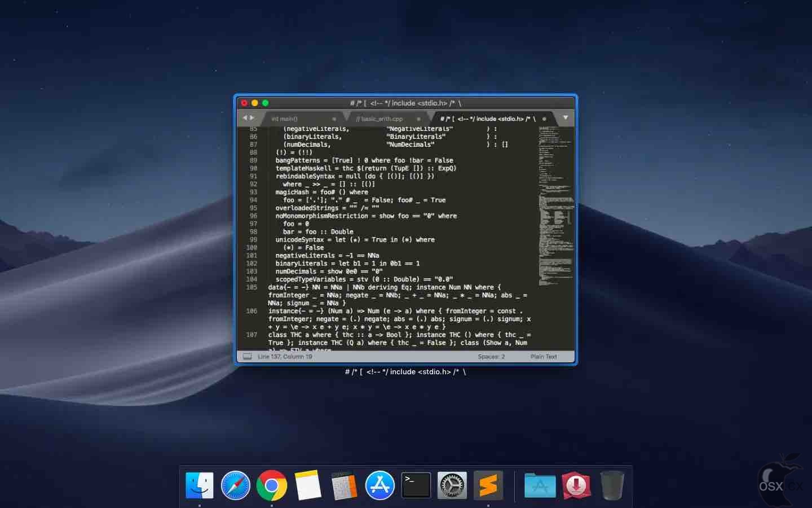812x508 pixels.
Task: Open the tab list dropdown triangle
Action: pyautogui.click(x=565, y=118)
